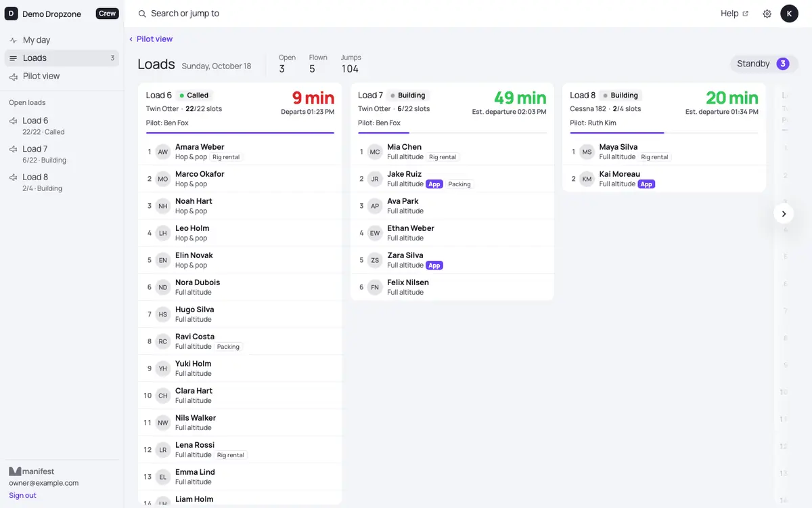Click Amara Weber's Rig rental tag

[226, 157]
